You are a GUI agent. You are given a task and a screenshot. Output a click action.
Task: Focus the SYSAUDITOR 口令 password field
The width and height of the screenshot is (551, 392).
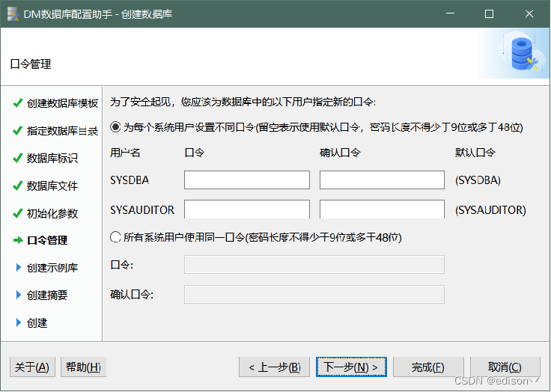247,209
